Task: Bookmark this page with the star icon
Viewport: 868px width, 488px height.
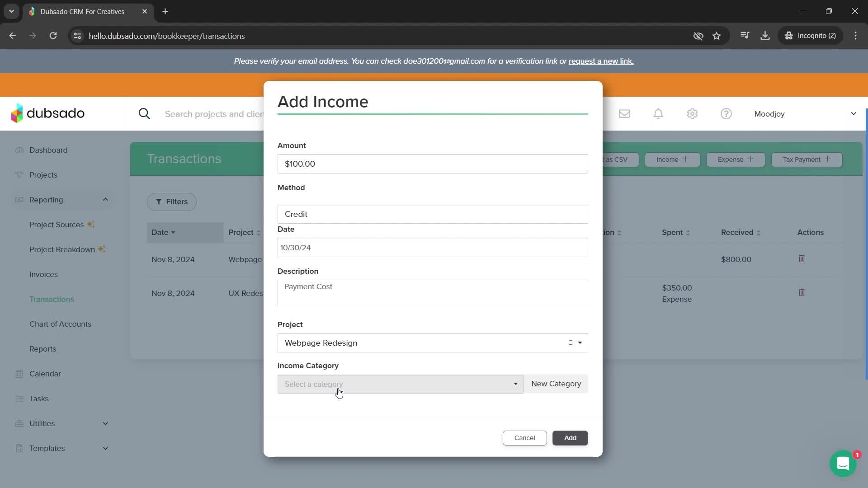Action: coord(717,36)
